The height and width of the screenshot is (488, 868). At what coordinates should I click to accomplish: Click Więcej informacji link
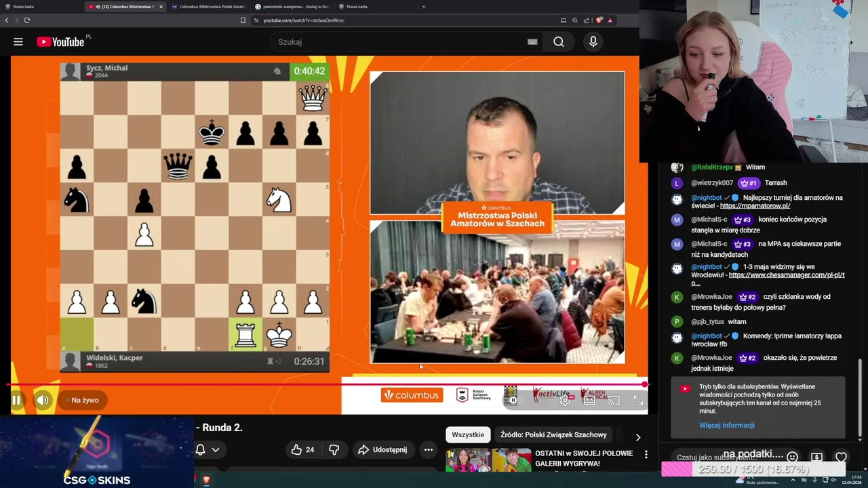tap(727, 425)
